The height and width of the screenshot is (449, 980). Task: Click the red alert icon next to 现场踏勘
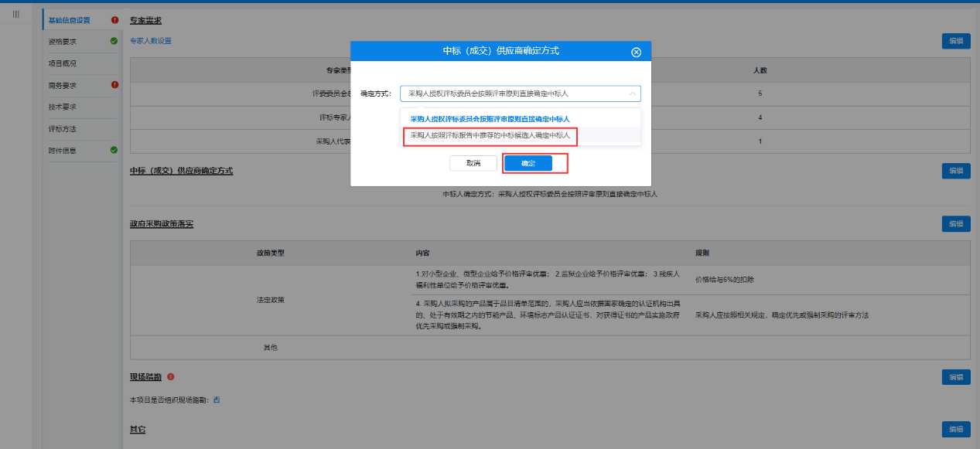pos(170,377)
